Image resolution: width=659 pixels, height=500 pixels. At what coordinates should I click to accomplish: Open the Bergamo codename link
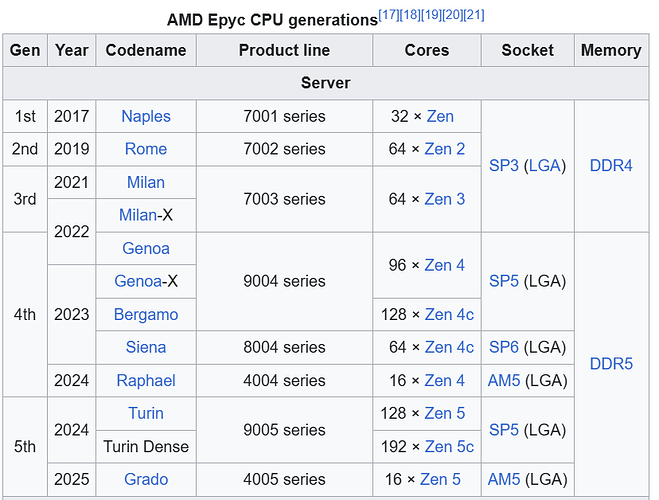pos(146,314)
